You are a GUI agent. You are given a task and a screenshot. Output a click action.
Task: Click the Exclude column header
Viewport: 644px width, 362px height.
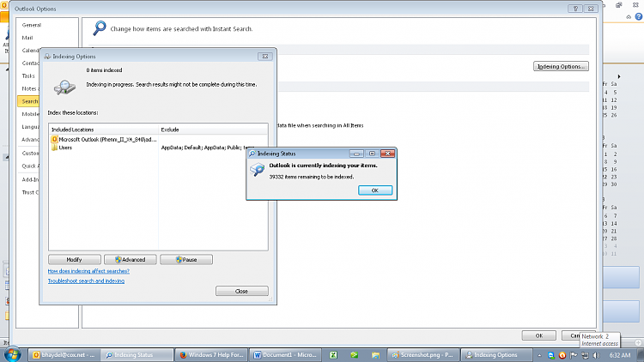213,130
